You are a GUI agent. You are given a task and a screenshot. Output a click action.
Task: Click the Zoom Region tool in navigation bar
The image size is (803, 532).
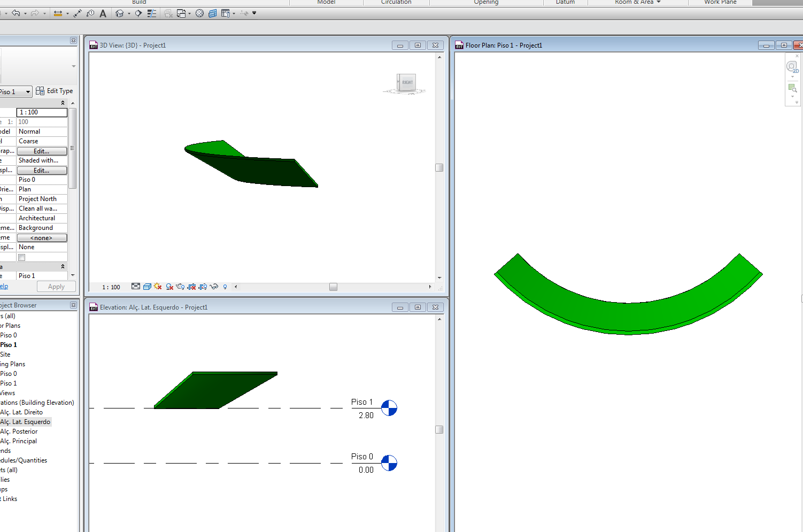point(792,88)
